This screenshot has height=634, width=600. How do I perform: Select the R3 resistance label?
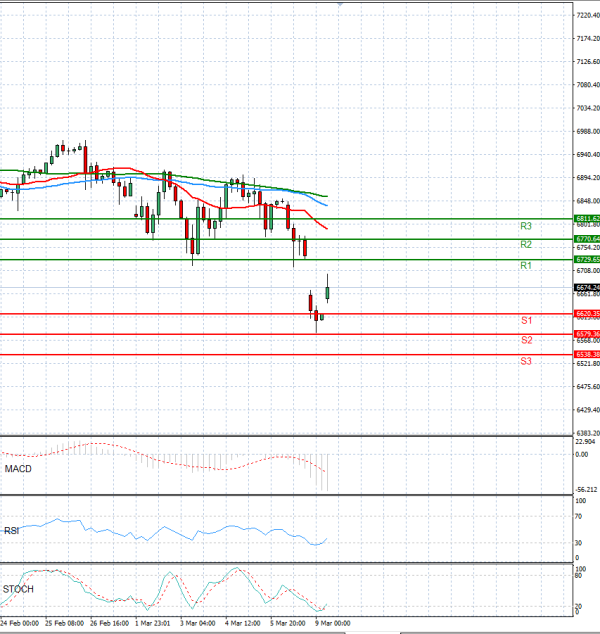click(525, 226)
